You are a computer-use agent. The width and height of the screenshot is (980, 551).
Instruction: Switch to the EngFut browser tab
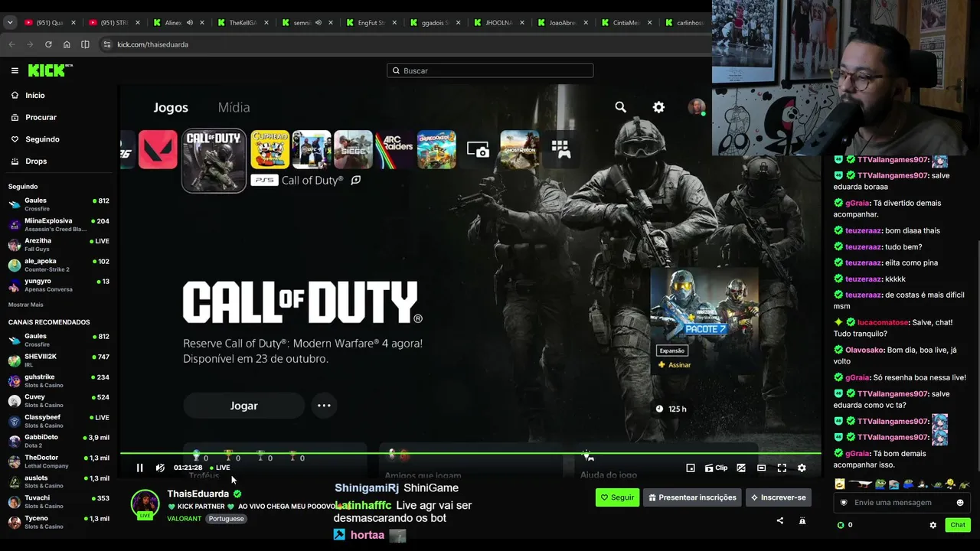pyautogui.click(x=371, y=23)
